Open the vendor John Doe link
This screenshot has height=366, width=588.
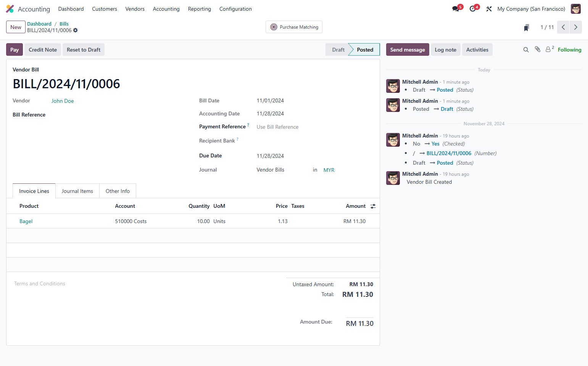63,101
